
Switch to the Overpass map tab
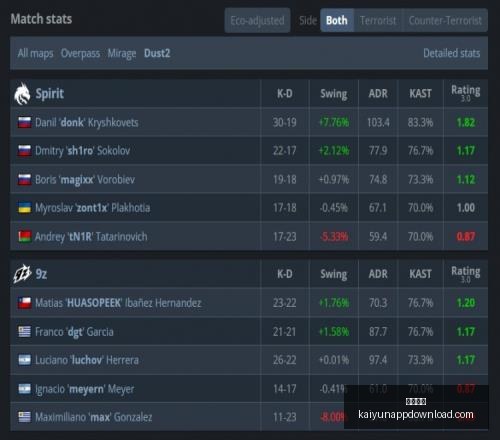point(80,53)
